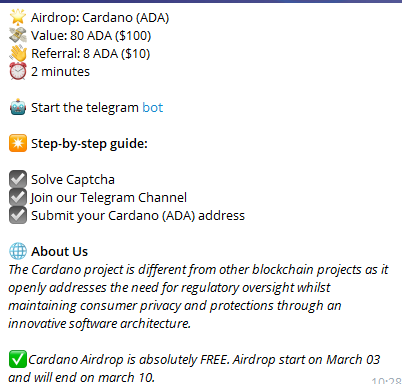Viewport: 402px width, 384px height.
Task: Click the globe emoji beside About Us
Action: 18,251
